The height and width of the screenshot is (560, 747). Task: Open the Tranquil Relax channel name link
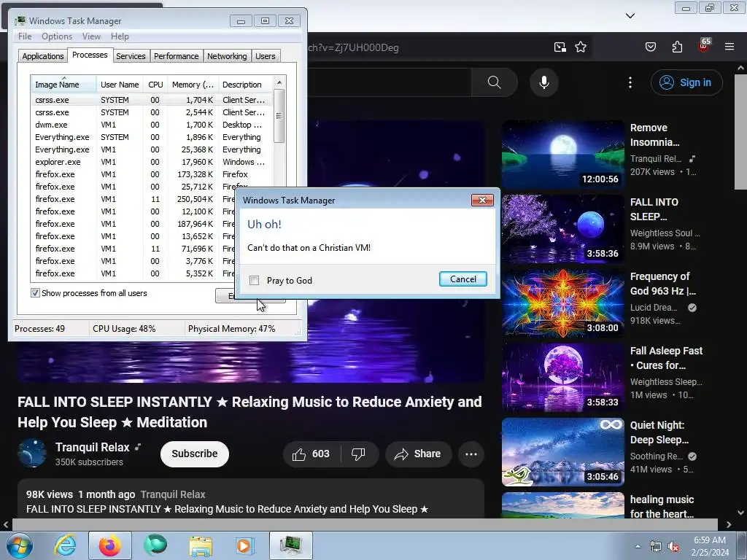point(93,447)
